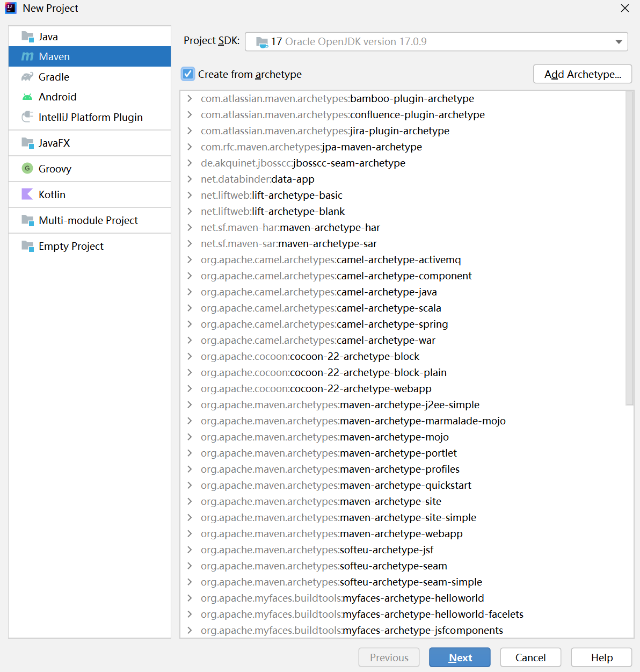Screen dimensions: 640x672
Task: Select Kotlin project type label
Action: coord(52,194)
